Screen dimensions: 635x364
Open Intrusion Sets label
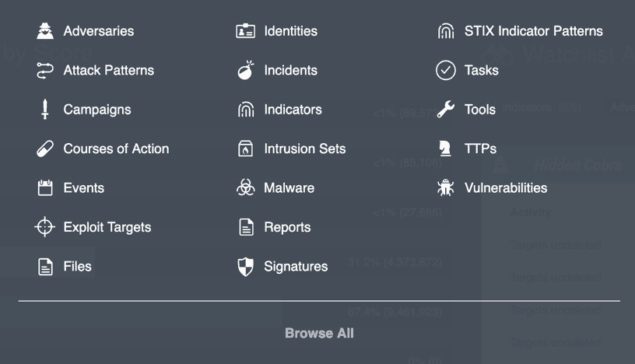click(x=305, y=149)
